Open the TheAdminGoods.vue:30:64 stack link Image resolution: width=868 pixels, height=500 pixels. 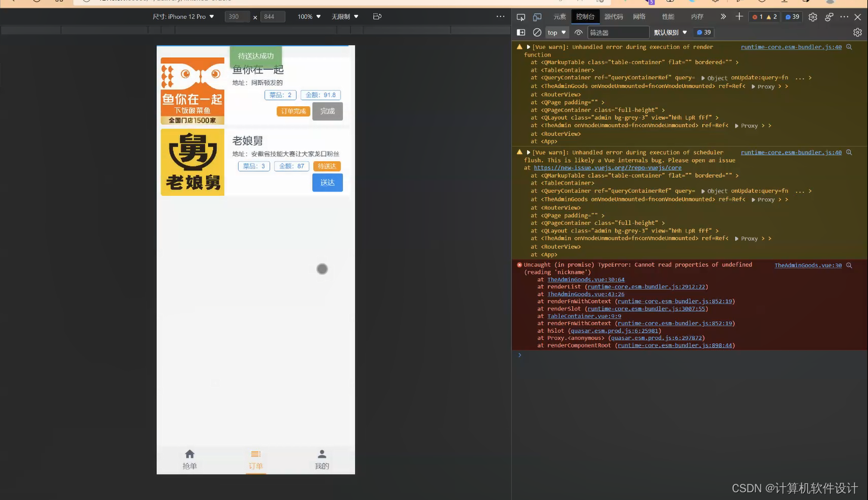[x=586, y=280]
